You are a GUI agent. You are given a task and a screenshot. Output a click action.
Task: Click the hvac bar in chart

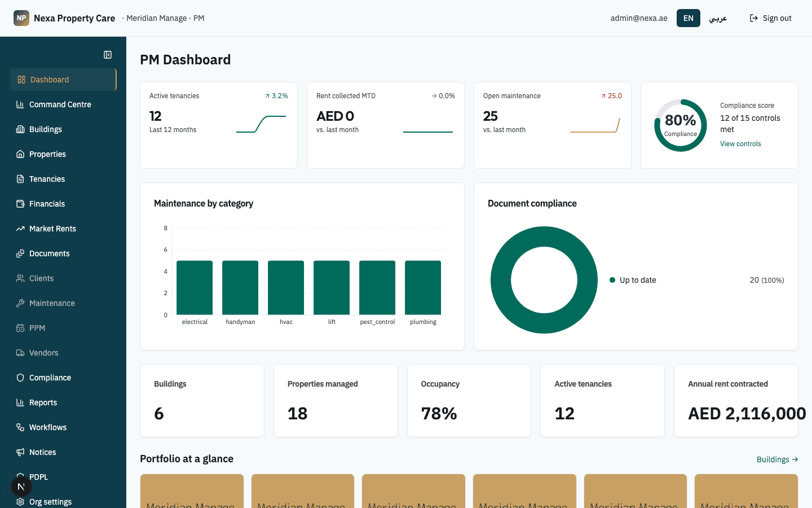pos(286,288)
